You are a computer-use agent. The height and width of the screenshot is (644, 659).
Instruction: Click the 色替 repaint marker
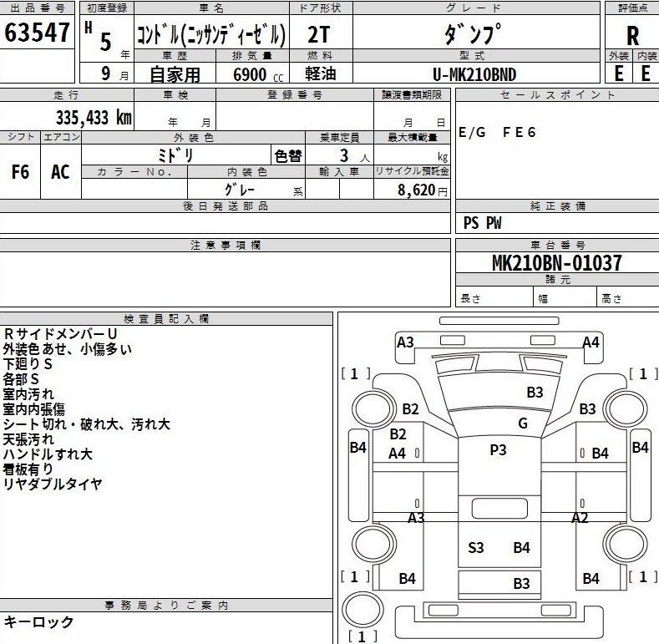(288, 156)
